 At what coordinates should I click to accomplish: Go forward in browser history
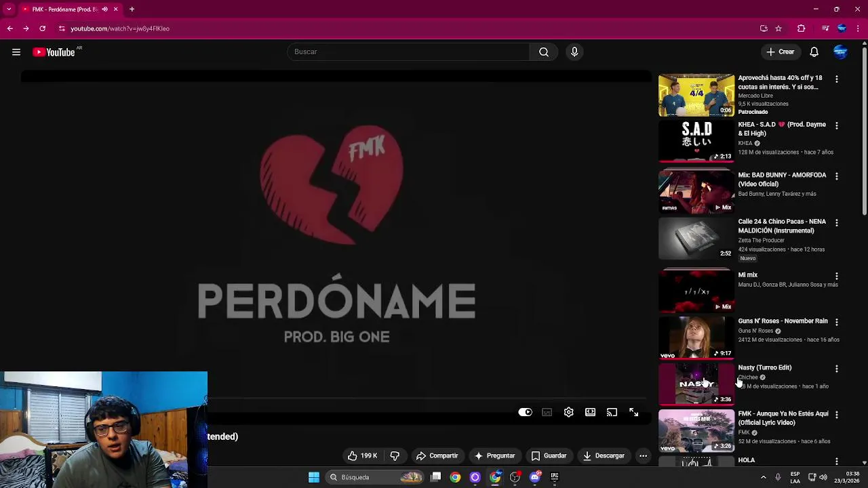(x=26, y=28)
